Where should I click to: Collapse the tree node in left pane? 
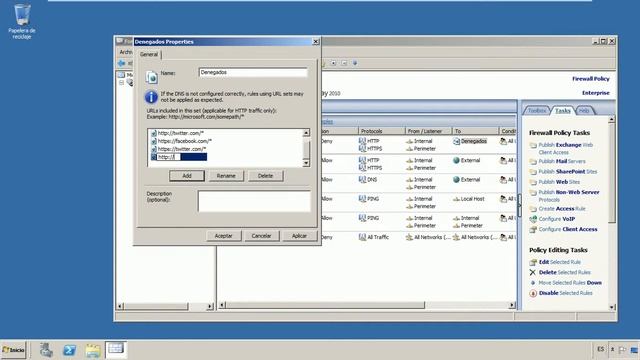coord(121,82)
